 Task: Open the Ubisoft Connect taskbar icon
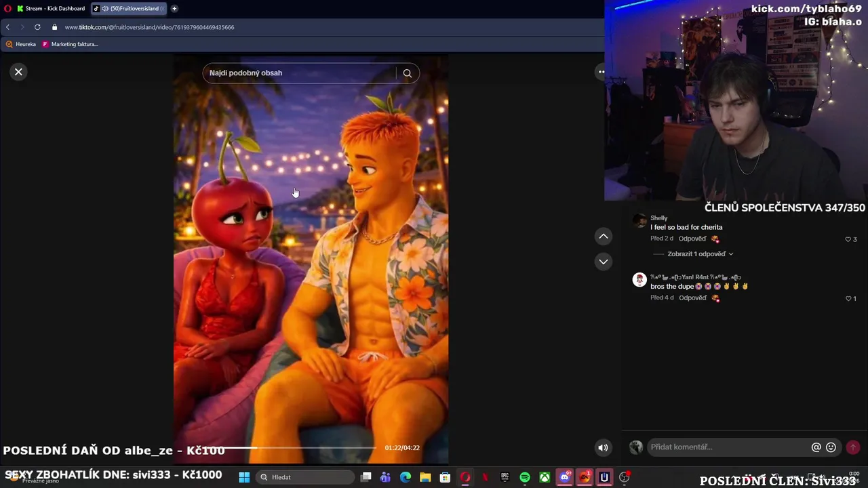[x=604, y=477]
